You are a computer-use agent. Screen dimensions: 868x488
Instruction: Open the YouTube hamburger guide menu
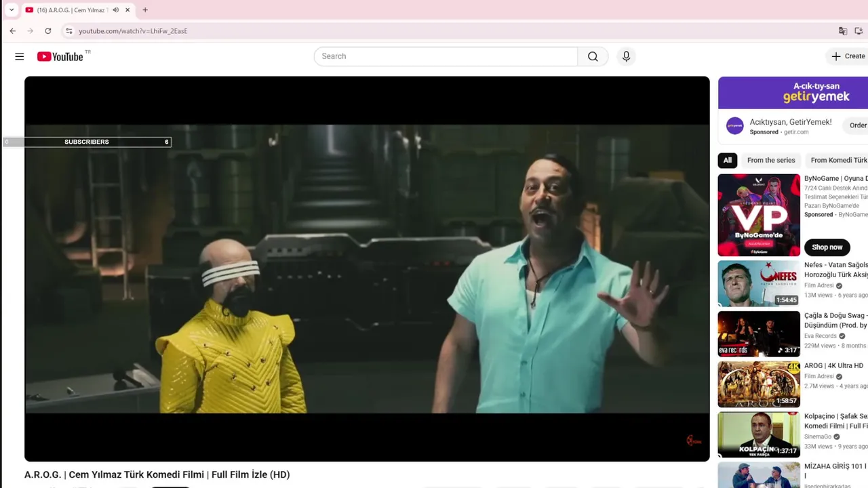[x=19, y=56]
